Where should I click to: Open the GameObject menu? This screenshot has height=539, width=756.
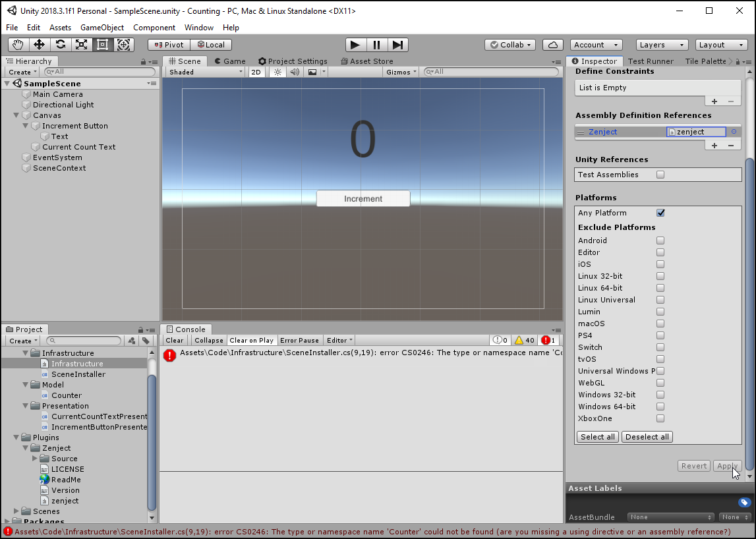pos(102,28)
